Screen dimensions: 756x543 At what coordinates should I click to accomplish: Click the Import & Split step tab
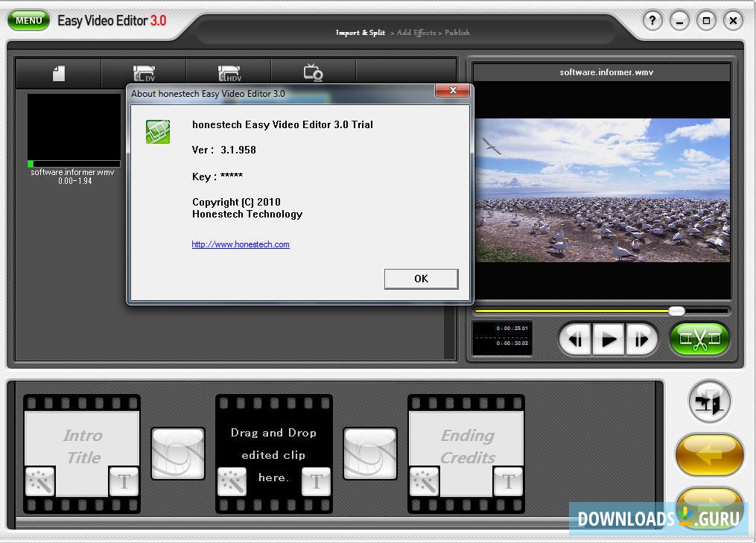[x=360, y=33]
